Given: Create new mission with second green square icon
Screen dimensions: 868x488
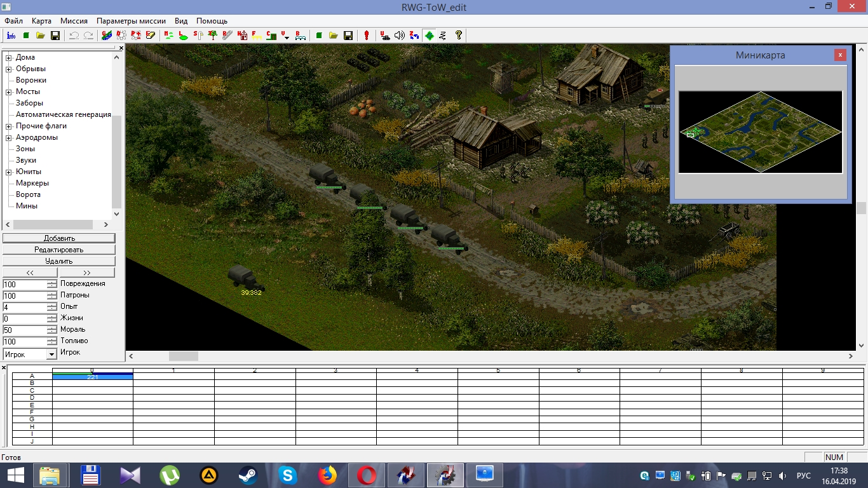Looking at the screenshot, I should [x=319, y=36].
